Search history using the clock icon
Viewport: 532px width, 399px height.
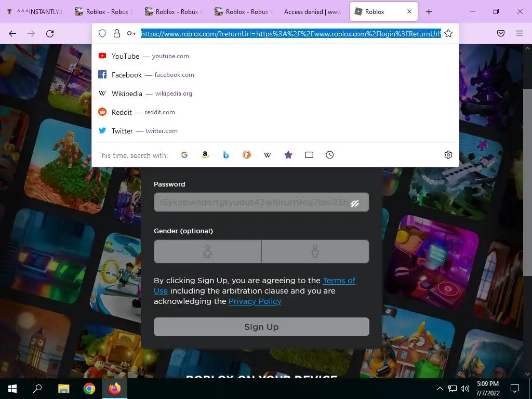329,155
